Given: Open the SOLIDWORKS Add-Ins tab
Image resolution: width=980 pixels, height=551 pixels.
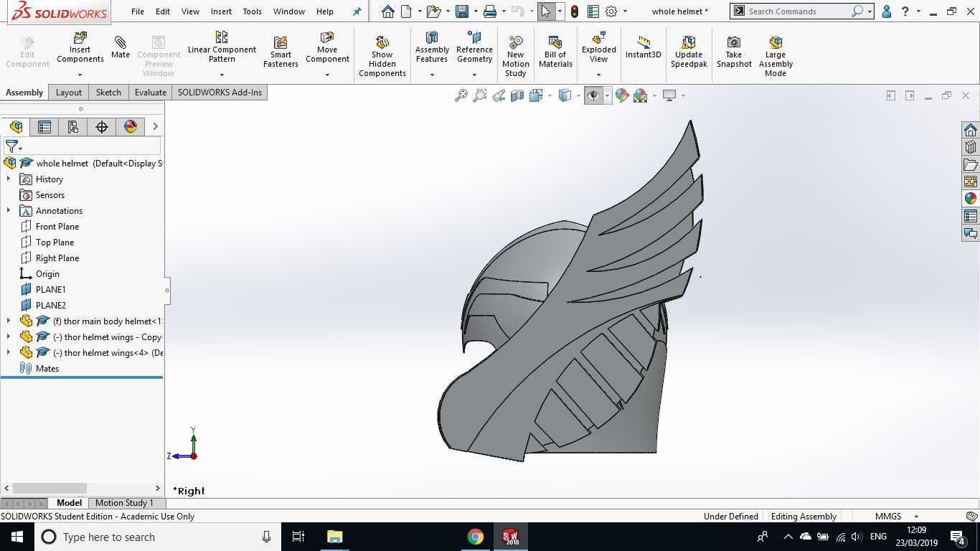Looking at the screenshot, I should pyautogui.click(x=220, y=92).
